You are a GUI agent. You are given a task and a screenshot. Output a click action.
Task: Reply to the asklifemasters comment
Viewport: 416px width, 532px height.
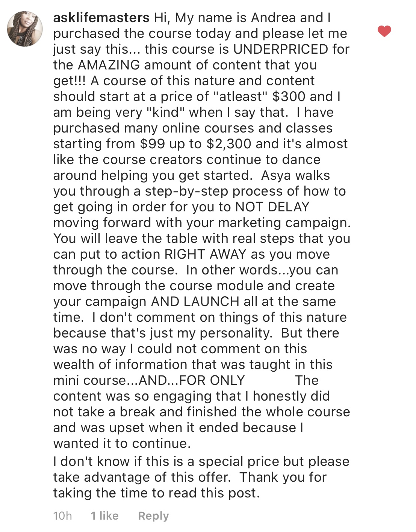pyautogui.click(x=153, y=516)
